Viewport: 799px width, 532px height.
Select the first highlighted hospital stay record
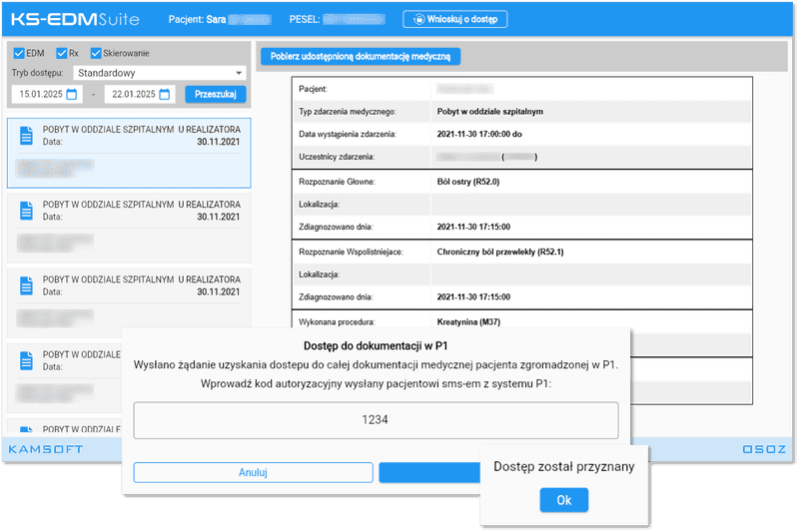tap(129, 154)
